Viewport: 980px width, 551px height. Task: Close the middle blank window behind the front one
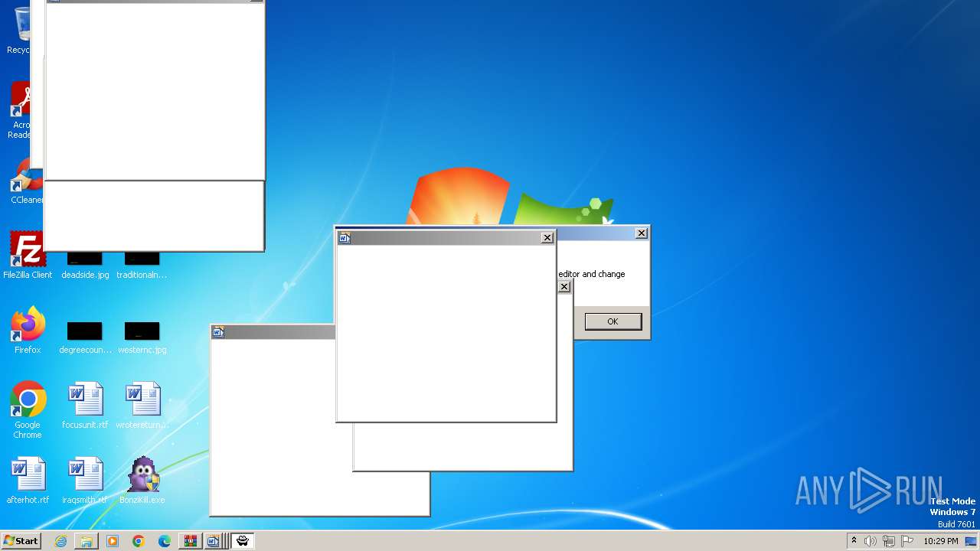(x=563, y=287)
